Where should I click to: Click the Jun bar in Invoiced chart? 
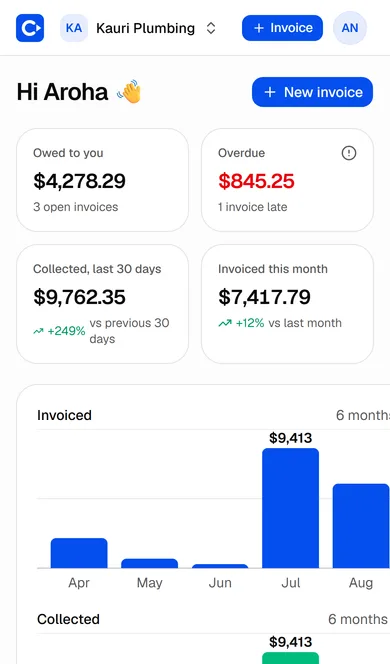click(220, 566)
